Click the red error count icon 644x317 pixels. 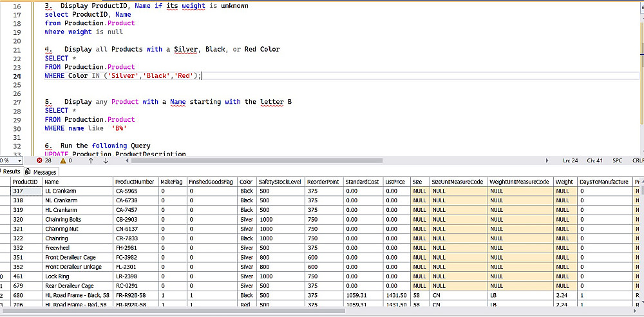point(39,160)
